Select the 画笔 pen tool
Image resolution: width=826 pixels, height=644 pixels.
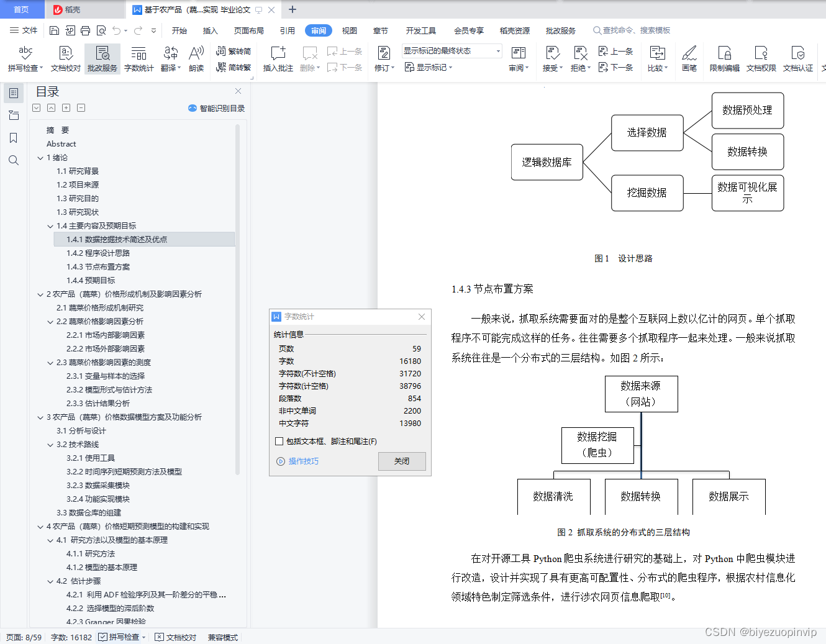tap(689, 59)
